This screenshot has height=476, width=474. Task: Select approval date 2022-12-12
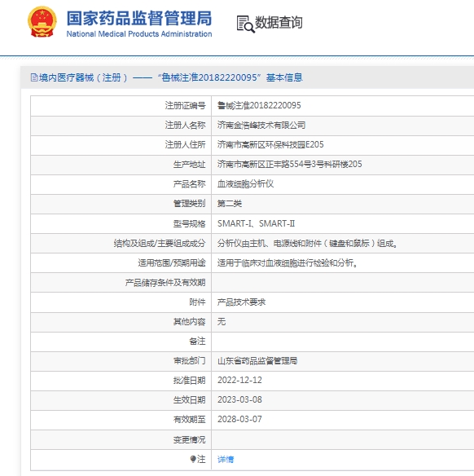point(239,381)
